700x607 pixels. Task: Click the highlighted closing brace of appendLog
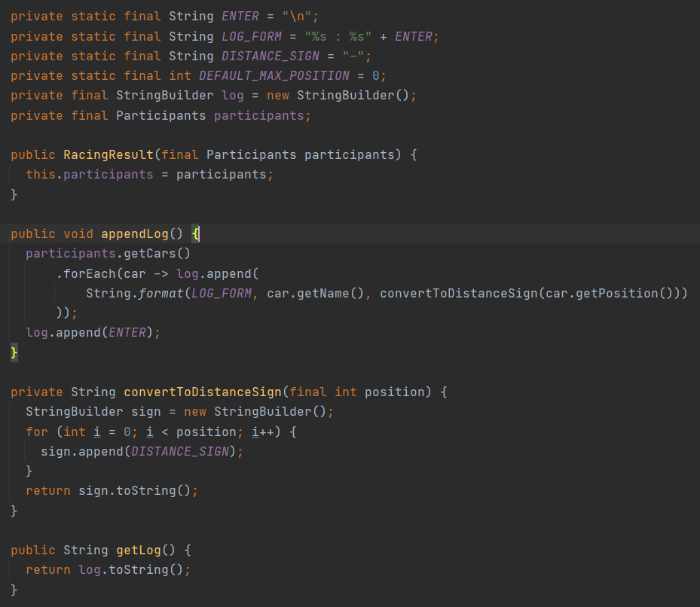click(x=14, y=352)
